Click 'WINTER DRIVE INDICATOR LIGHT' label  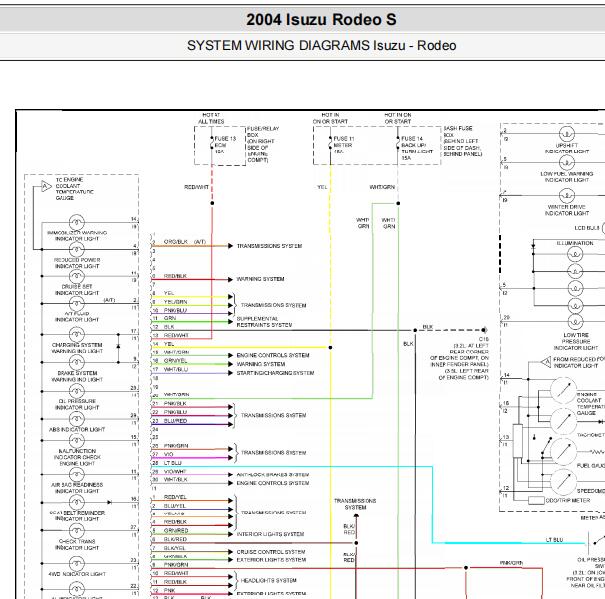[567, 210]
